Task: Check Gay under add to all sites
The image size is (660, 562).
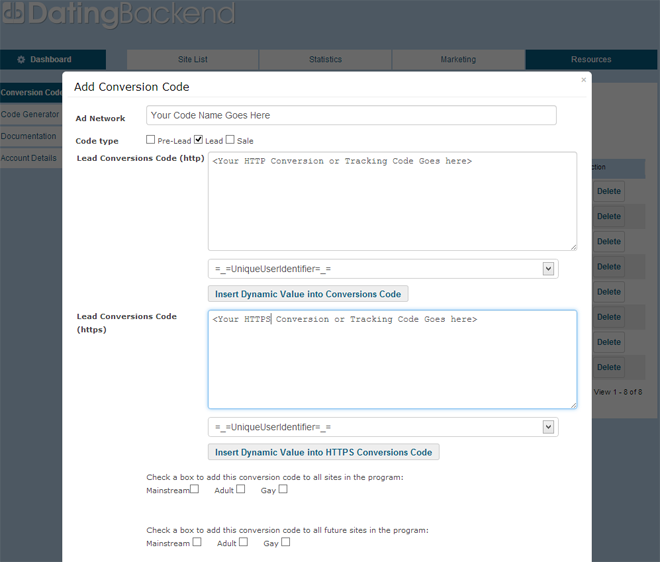Action: 283,489
